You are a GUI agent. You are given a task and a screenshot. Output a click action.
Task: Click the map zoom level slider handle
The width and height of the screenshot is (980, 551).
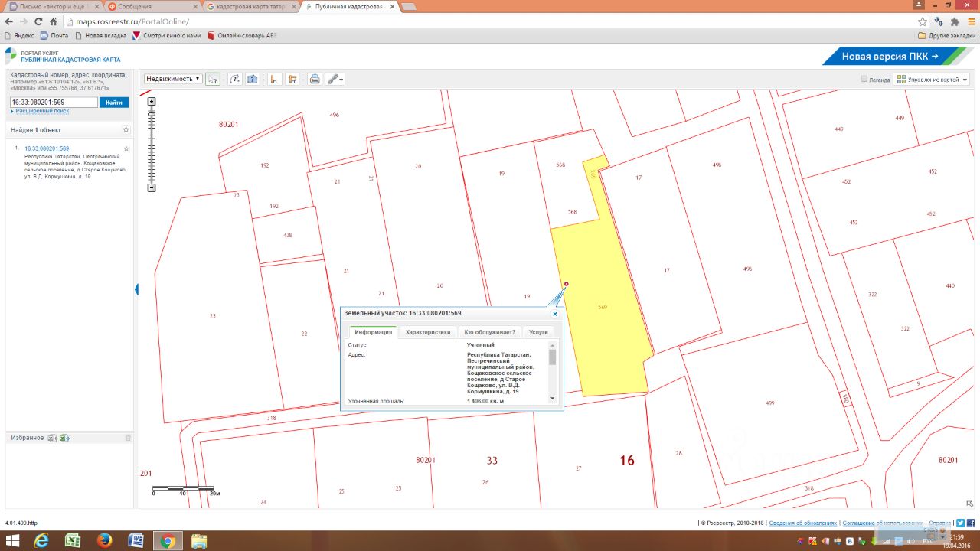coord(152,115)
